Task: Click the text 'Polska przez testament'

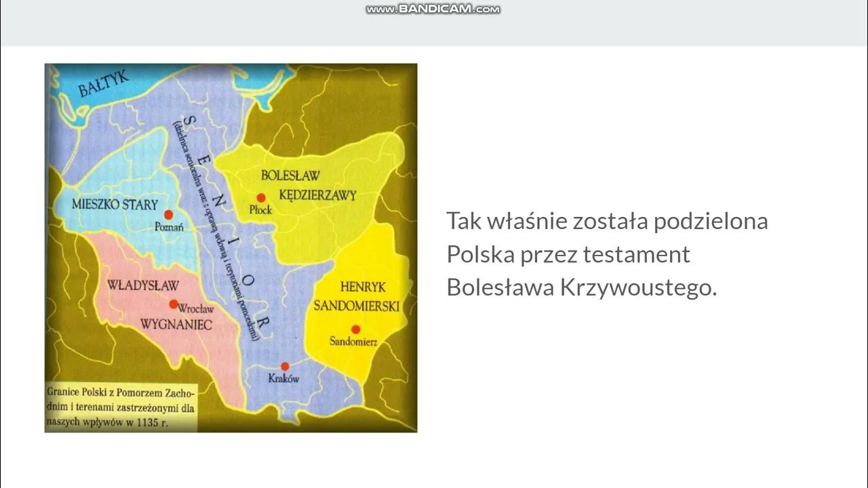Action: coord(568,254)
